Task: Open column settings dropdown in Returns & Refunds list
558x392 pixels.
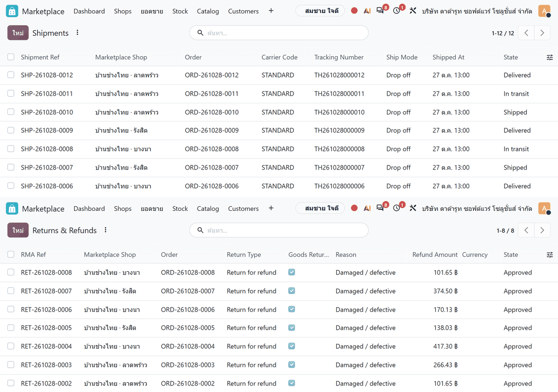Action: pos(550,255)
